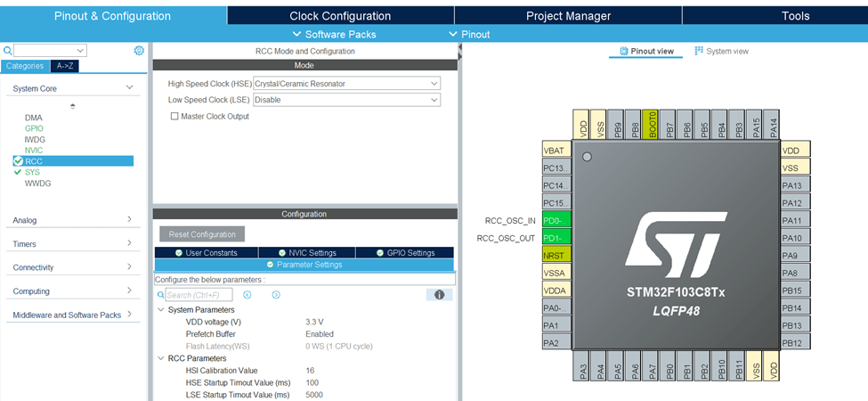Image resolution: width=868 pixels, height=401 pixels.
Task: Switch to System view
Action: (722, 51)
